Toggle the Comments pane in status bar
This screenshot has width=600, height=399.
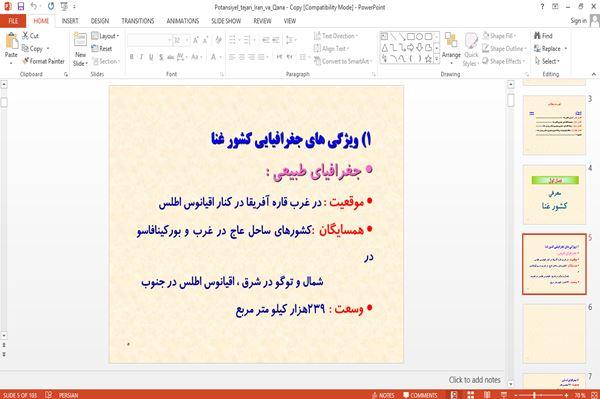click(x=420, y=395)
